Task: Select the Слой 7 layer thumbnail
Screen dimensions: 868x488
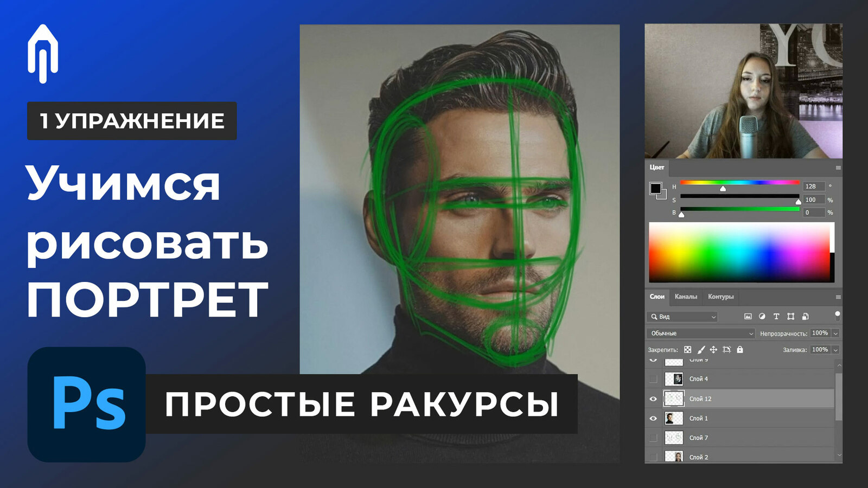Action: [674, 438]
